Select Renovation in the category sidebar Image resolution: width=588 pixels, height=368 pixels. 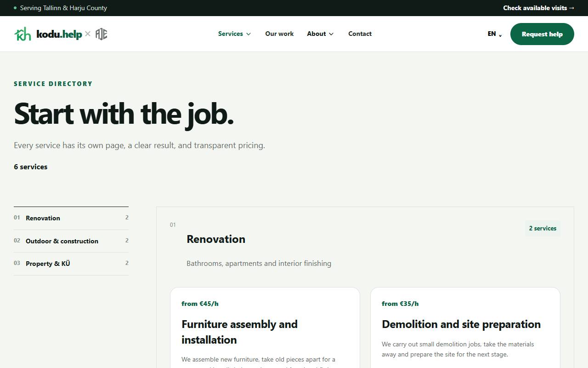pyautogui.click(x=71, y=218)
